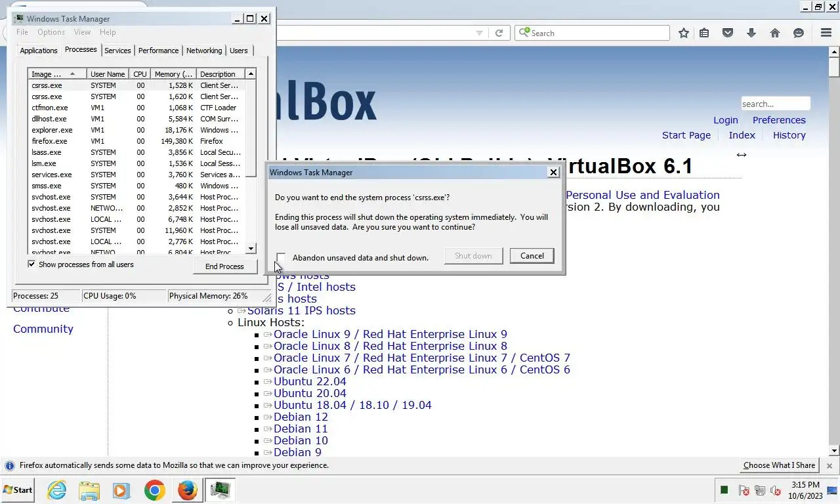Open the File menu in Task Manager
This screenshot has width=840, height=504.
(22, 32)
